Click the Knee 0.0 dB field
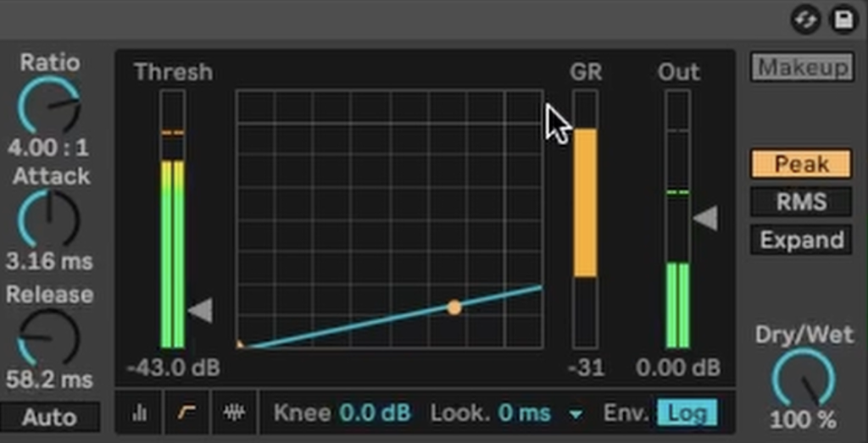Screen dimensions: 868x443 pos(375,413)
